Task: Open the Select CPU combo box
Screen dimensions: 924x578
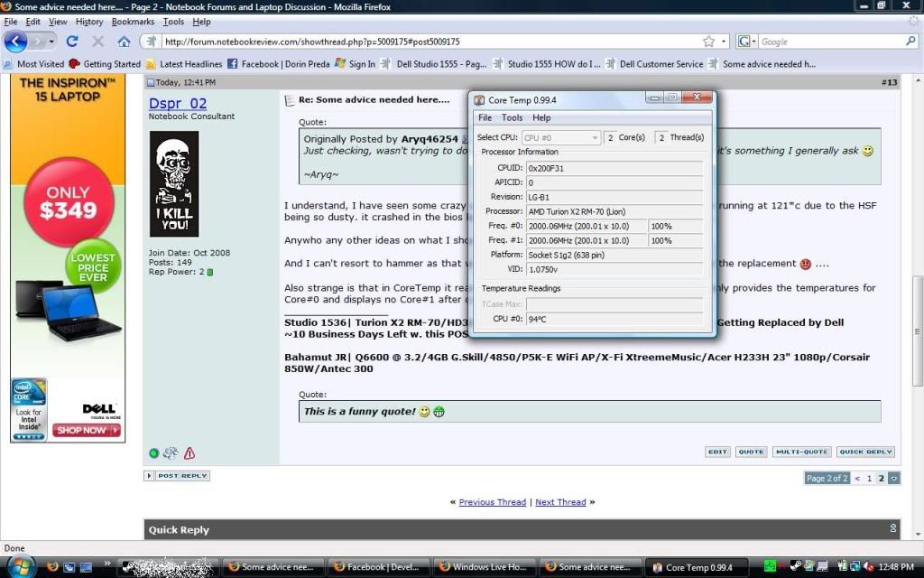Action: (560, 137)
